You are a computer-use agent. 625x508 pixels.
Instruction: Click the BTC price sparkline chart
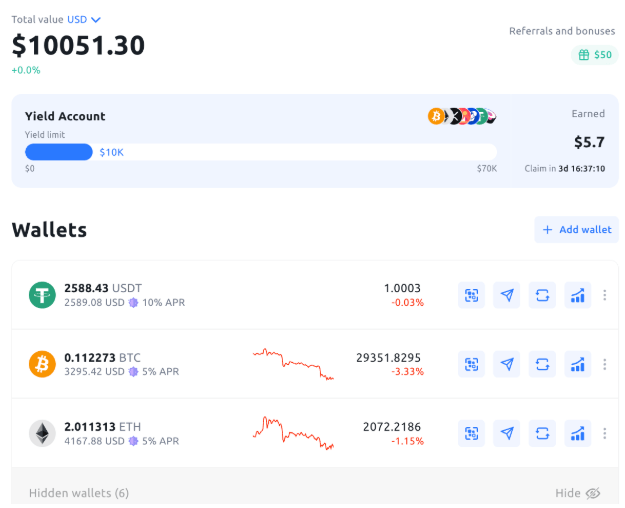click(x=293, y=364)
